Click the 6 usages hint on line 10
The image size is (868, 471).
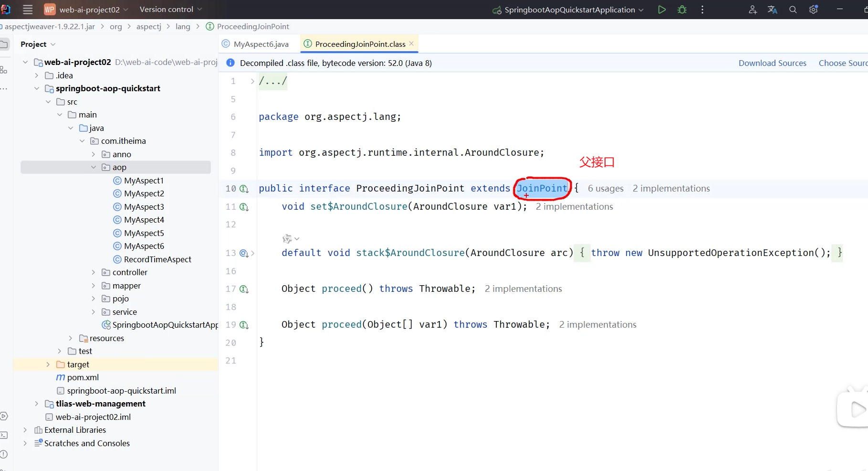(x=606, y=189)
